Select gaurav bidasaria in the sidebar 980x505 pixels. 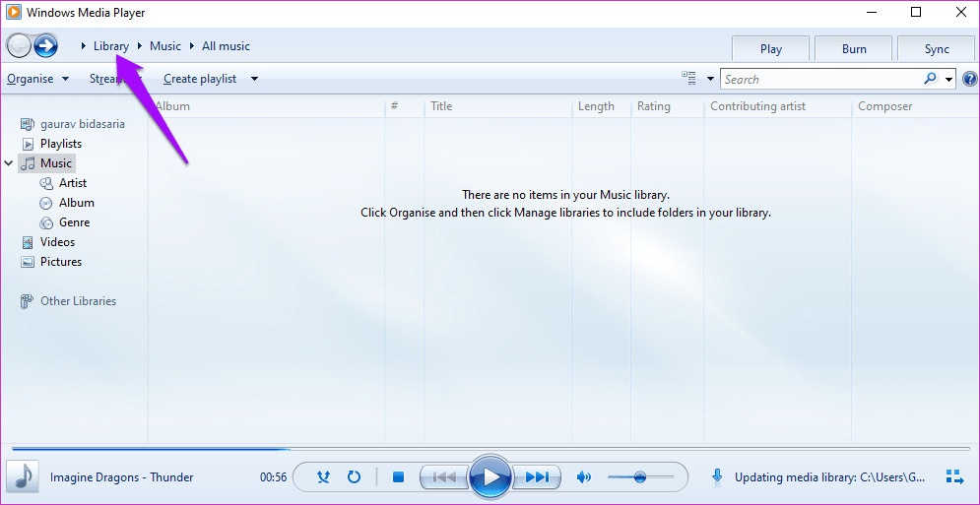click(83, 124)
